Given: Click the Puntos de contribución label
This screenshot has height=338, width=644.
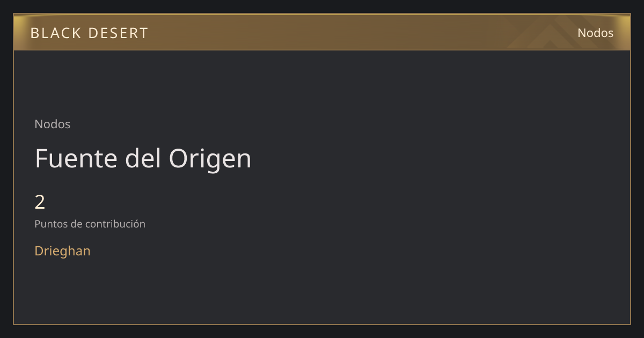Looking at the screenshot, I should point(90,224).
